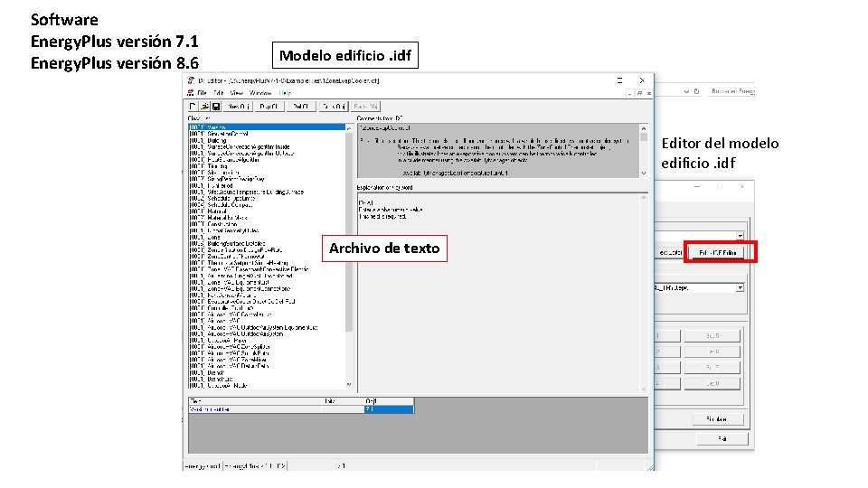Open the Help menu
The image size is (868, 488).
coord(285,93)
